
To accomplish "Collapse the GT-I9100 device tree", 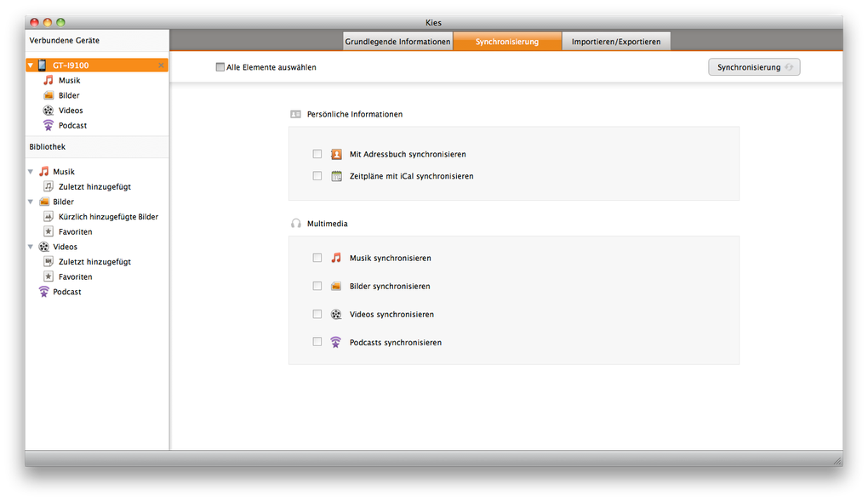I will pyautogui.click(x=31, y=65).
